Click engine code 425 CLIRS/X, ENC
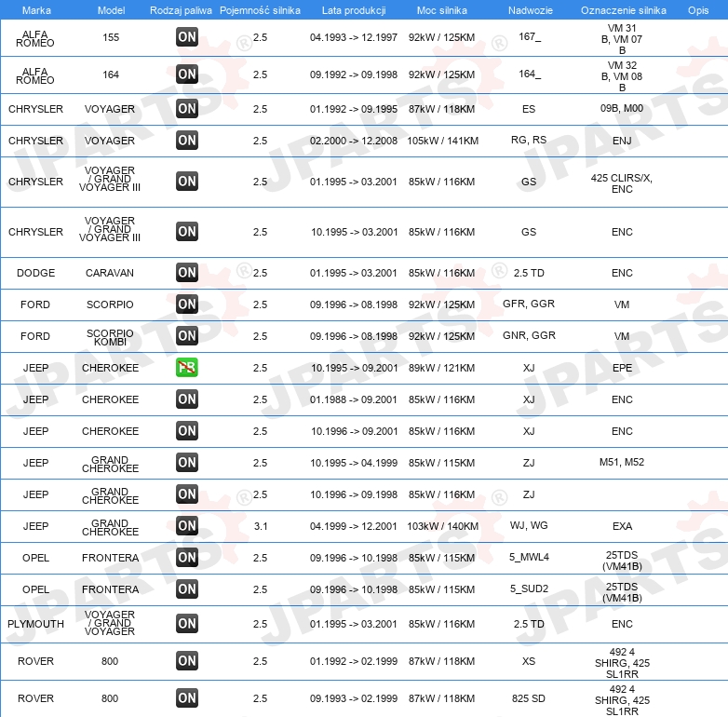 (x=622, y=183)
